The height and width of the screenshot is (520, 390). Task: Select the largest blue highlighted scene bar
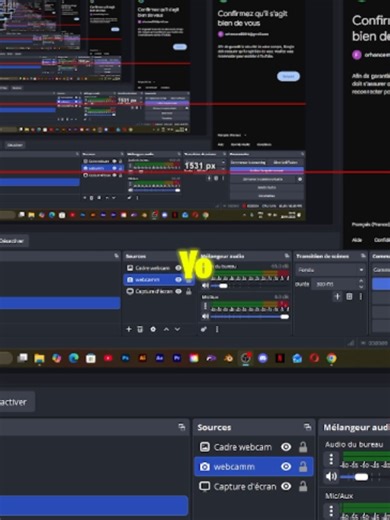pyautogui.click(x=93, y=506)
